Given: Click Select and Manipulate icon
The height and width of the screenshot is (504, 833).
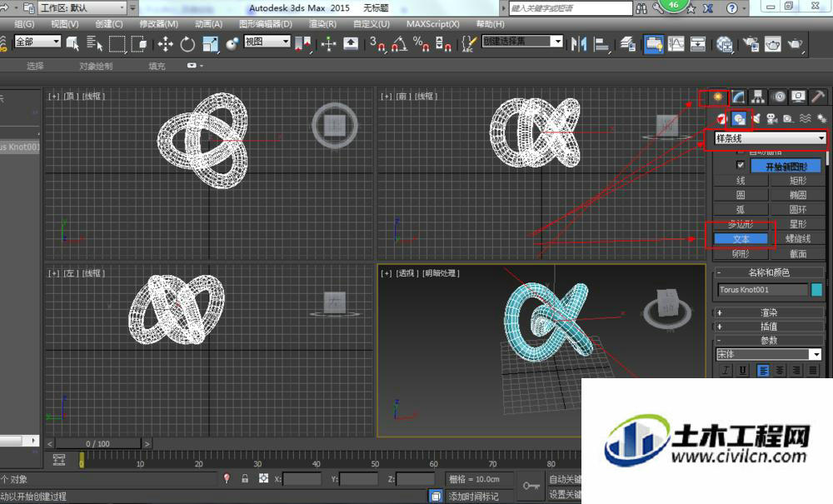Looking at the screenshot, I should 328,43.
